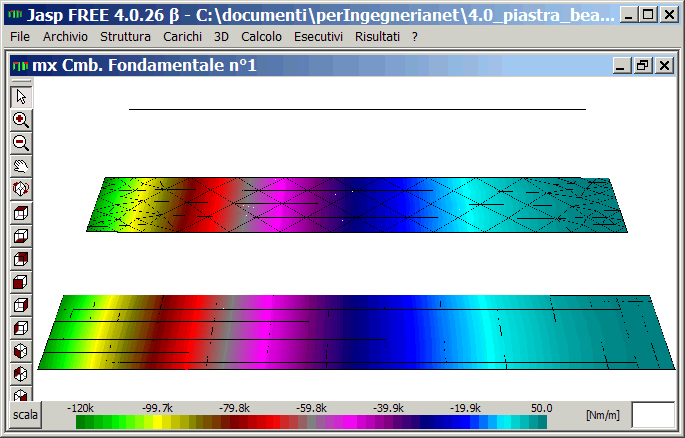Open the Archivio menu
685x438 pixels.
coord(65,37)
